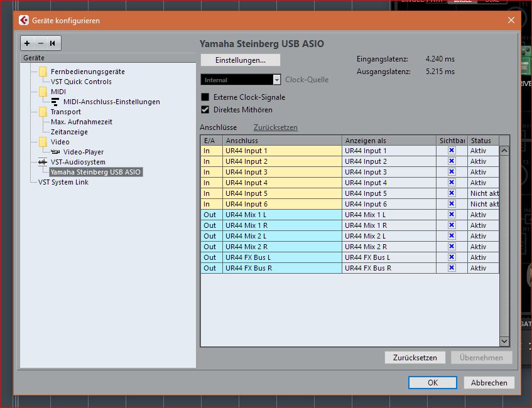Click the minus icon to remove device
Viewport: 532px width, 408px height.
click(x=41, y=43)
